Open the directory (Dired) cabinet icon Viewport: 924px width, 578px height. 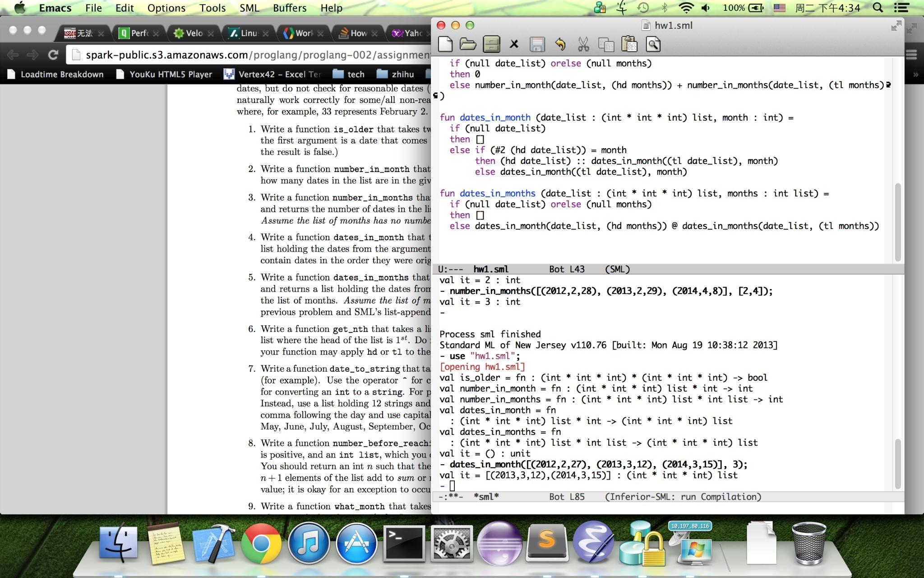pyautogui.click(x=491, y=44)
